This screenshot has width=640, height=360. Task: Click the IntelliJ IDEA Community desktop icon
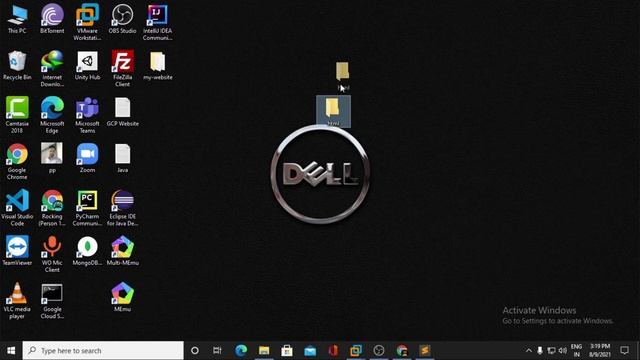coord(158,22)
